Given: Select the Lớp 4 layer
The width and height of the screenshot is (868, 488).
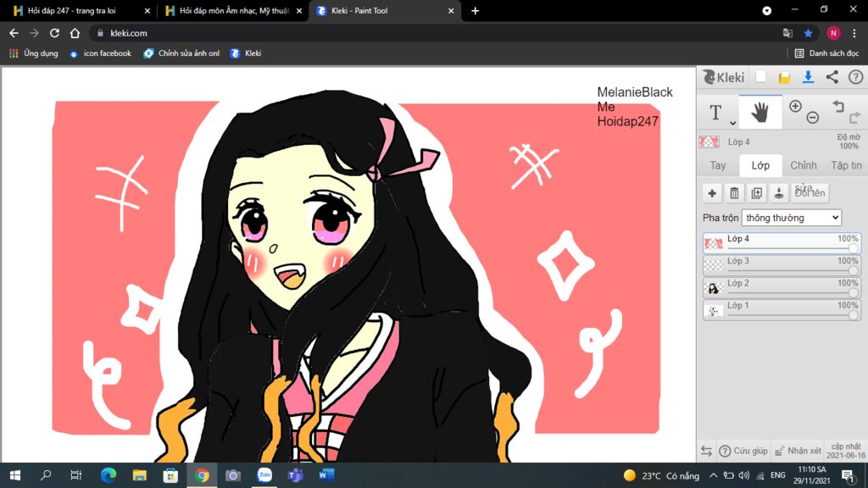Looking at the screenshot, I should (782, 243).
